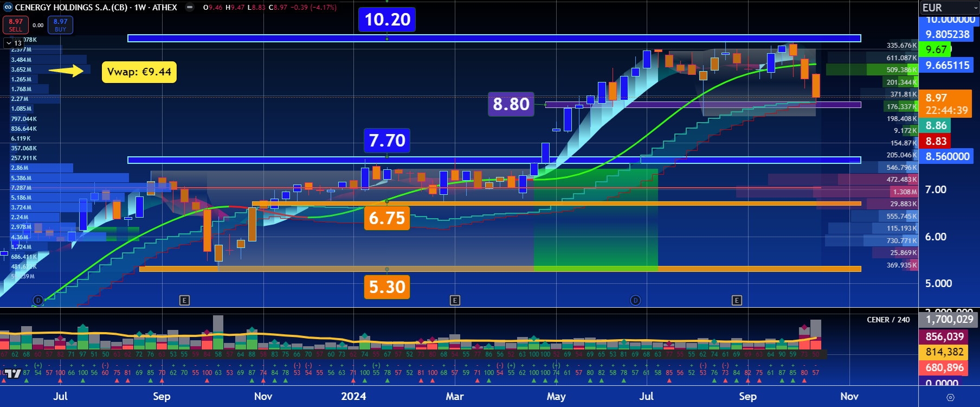980x407 pixels.
Task: Click the May label on time axis
Action: pyautogui.click(x=556, y=396)
